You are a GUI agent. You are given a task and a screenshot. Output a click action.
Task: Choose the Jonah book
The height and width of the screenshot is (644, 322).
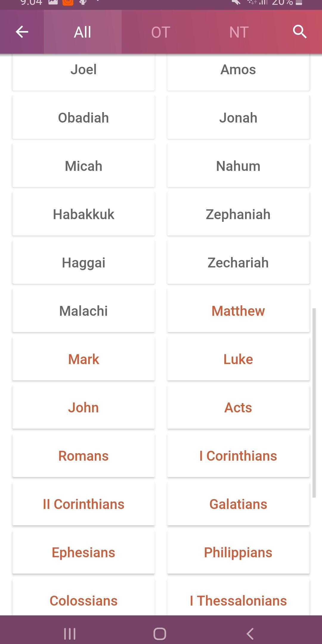238,117
